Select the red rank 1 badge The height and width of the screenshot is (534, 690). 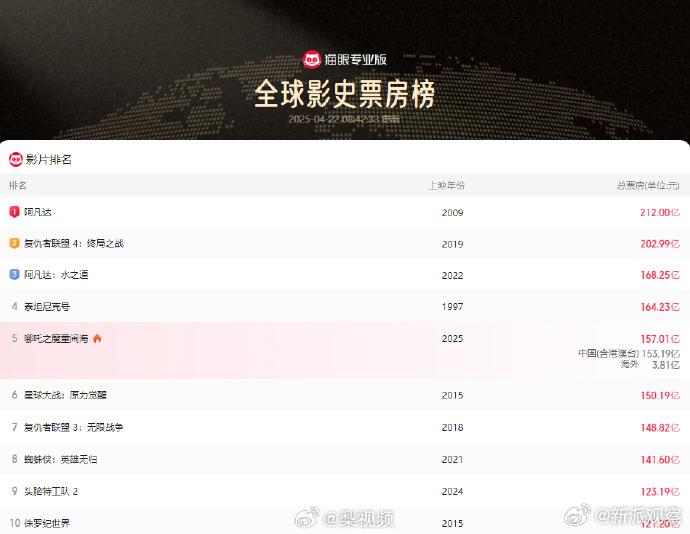[14, 212]
